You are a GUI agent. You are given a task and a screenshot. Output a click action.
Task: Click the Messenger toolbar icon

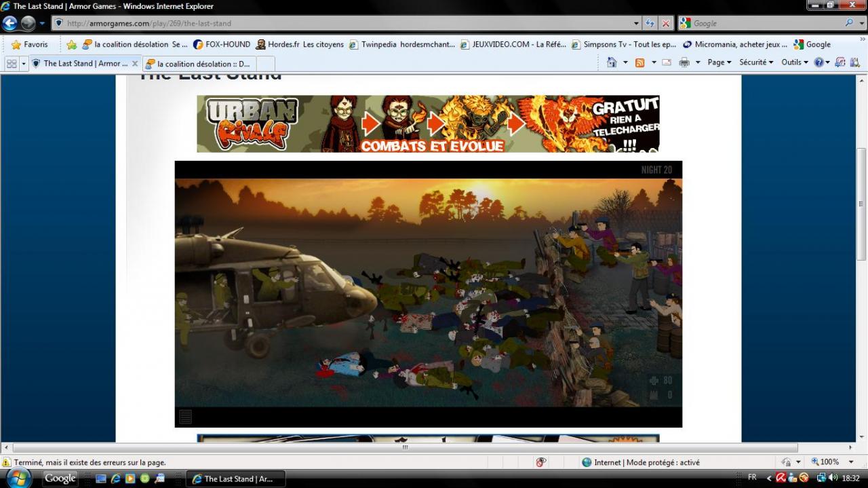840,62
